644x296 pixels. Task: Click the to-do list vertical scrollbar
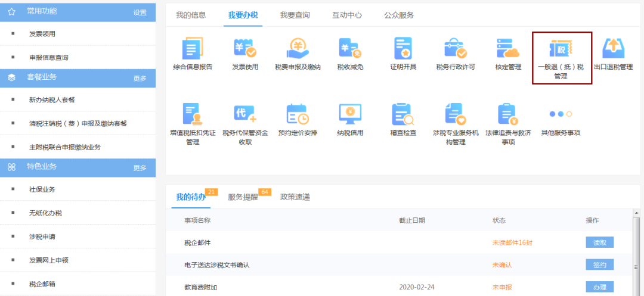click(x=636, y=252)
